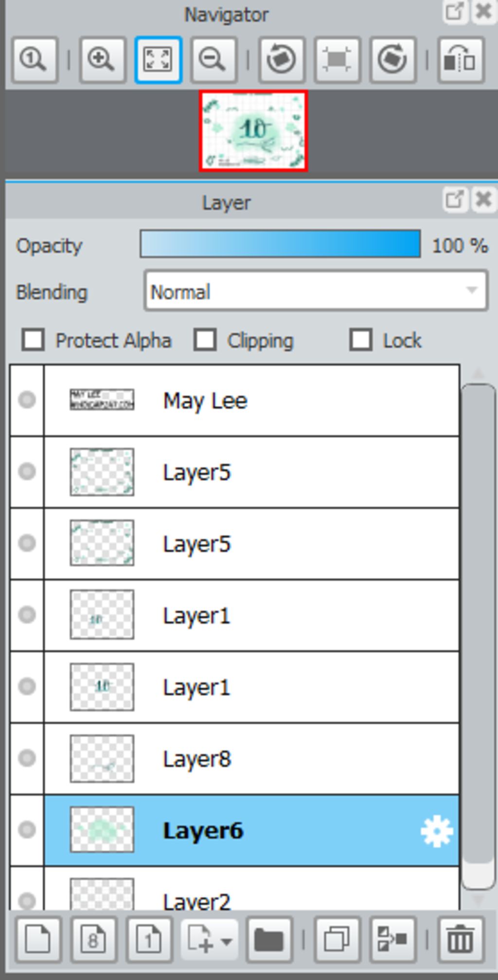Image resolution: width=498 pixels, height=980 pixels.
Task: Open the Blending mode dropdown
Action: coord(316,290)
